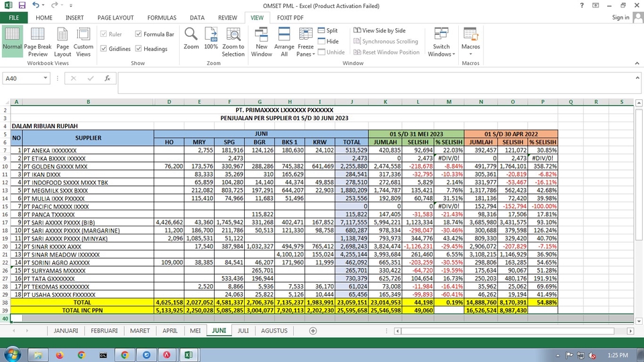
Task: Switch to the AGUSTUS sheet
Action: [x=274, y=330]
